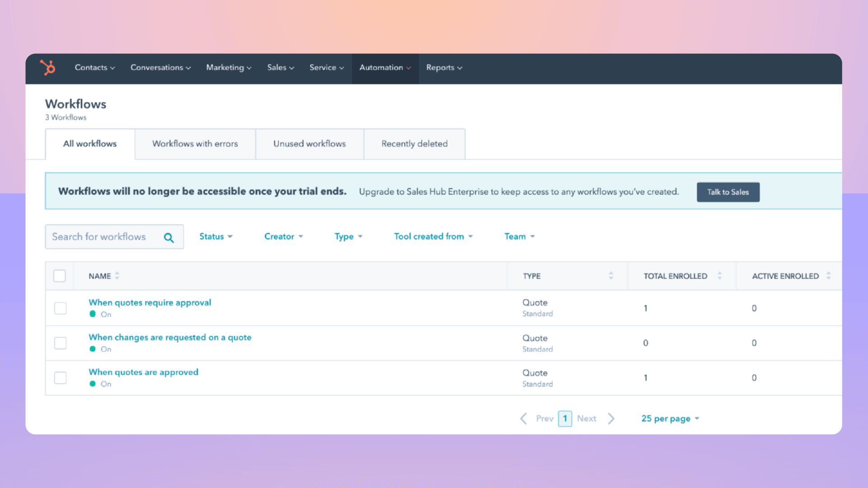The width and height of the screenshot is (868, 488).
Task: Click the Talk to Sales button
Action: tap(728, 192)
